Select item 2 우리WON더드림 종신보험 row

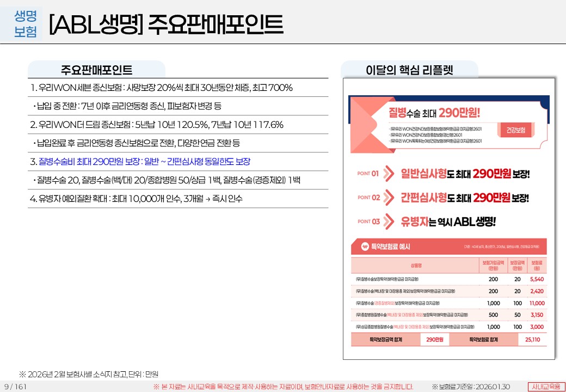coord(157,125)
